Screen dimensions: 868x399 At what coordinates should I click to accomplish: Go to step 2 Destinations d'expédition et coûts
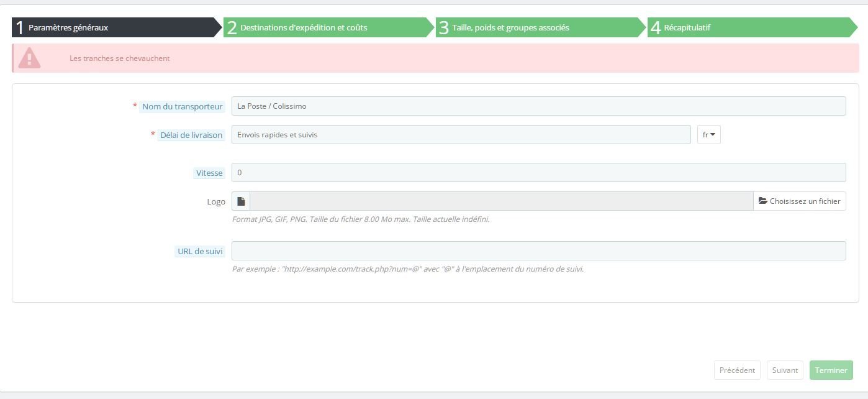pos(329,27)
